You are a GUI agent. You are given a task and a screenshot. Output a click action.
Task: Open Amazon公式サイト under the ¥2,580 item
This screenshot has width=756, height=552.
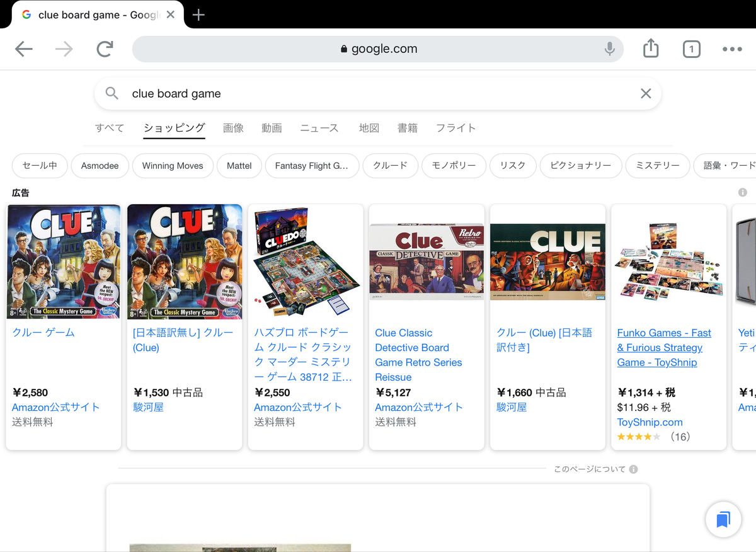point(56,408)
